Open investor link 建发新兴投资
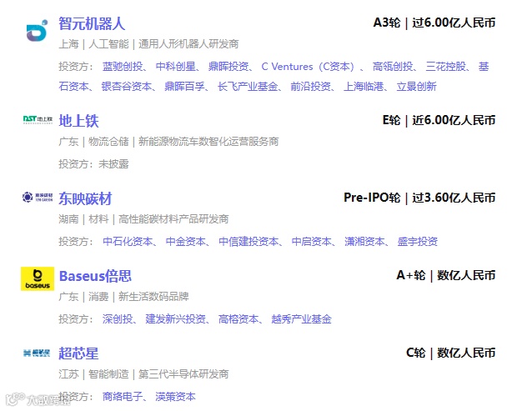 point(175,319)
